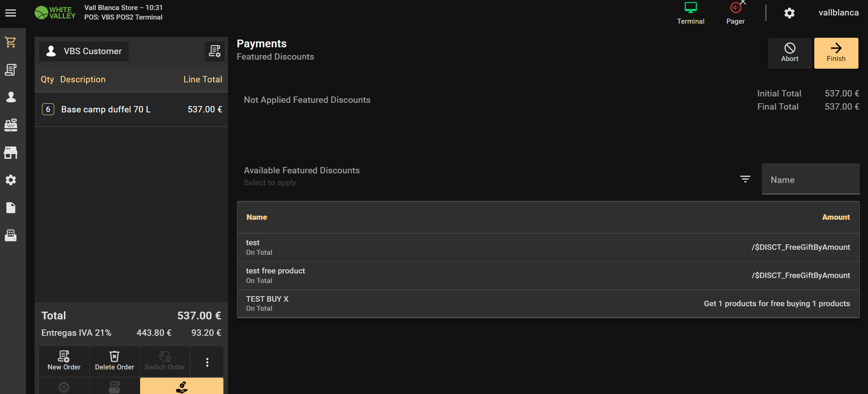
Task: Open order settings icon beside VBS Customer
Action: [x=215, y=51]
